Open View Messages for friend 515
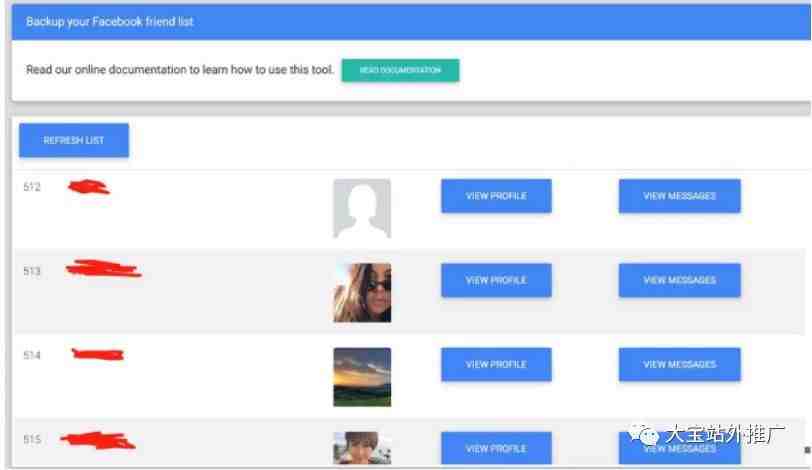This screenshot has height=470, width=812. (x=679, y=448)
